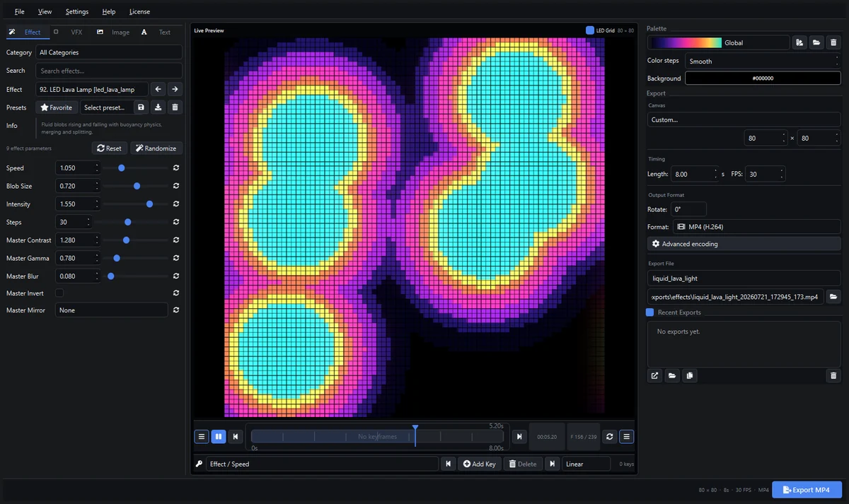Delete the selected preset (trash icon)

click(175, 107)
